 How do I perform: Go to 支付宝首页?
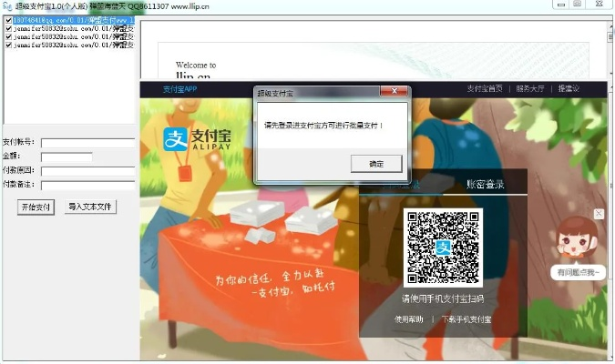(x=485, y=89)
